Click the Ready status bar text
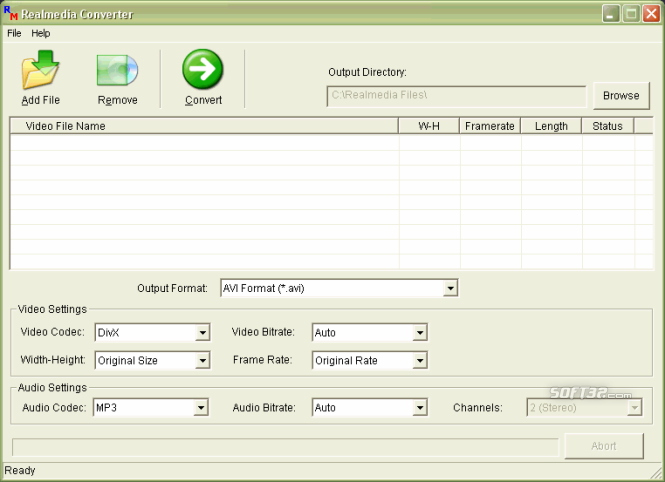Image resolution: width=665 pixels, height=482 pixels. tap(20, 471)
